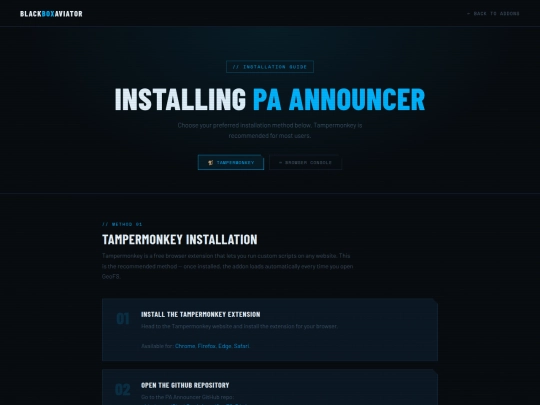Switch to the Tampermonkey method tab

pos(231,163)
